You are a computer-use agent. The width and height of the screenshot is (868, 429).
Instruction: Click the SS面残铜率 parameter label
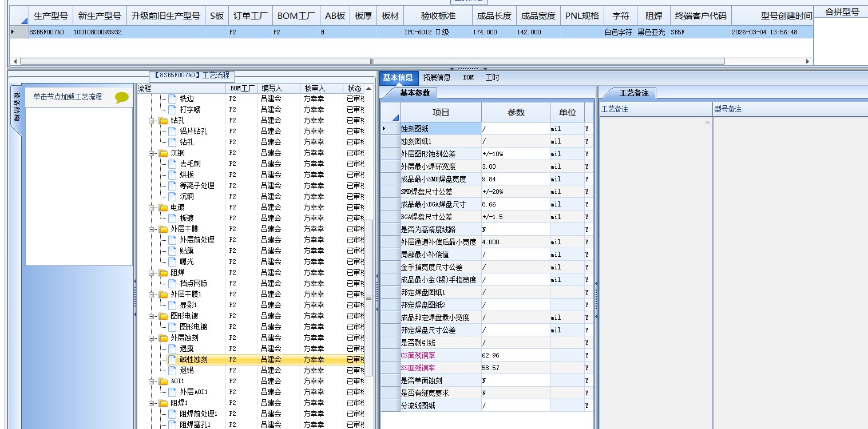[418, 368]
